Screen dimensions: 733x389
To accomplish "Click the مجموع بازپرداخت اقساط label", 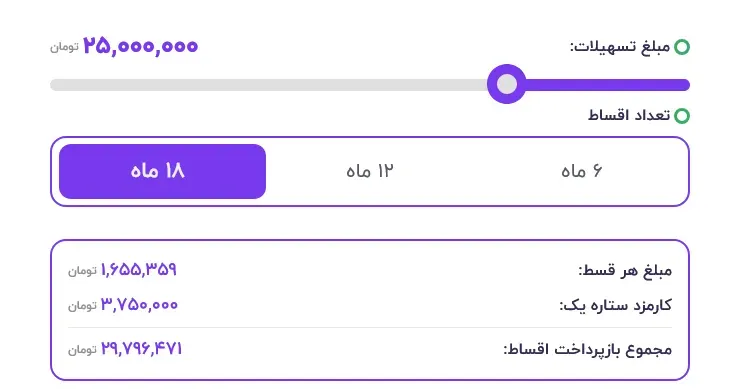I will coord(588,349).
